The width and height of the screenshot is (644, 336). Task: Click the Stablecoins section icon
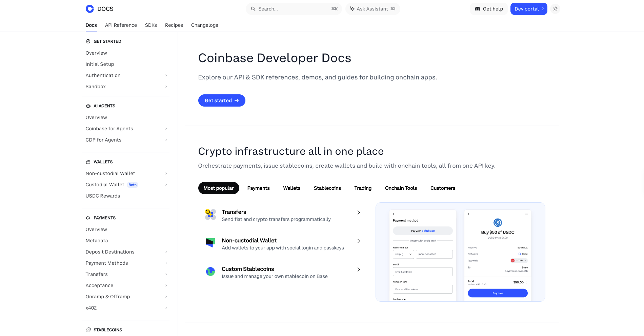coord(88,330)
